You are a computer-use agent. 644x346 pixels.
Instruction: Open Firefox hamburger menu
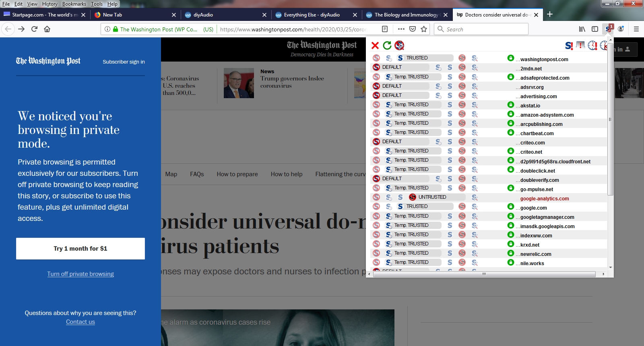(x=636, y=29)
